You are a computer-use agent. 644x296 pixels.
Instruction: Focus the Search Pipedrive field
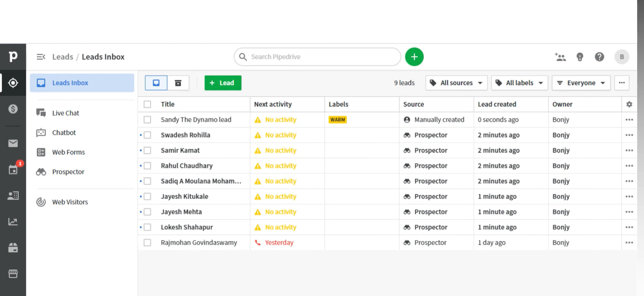tap(317, 57)
